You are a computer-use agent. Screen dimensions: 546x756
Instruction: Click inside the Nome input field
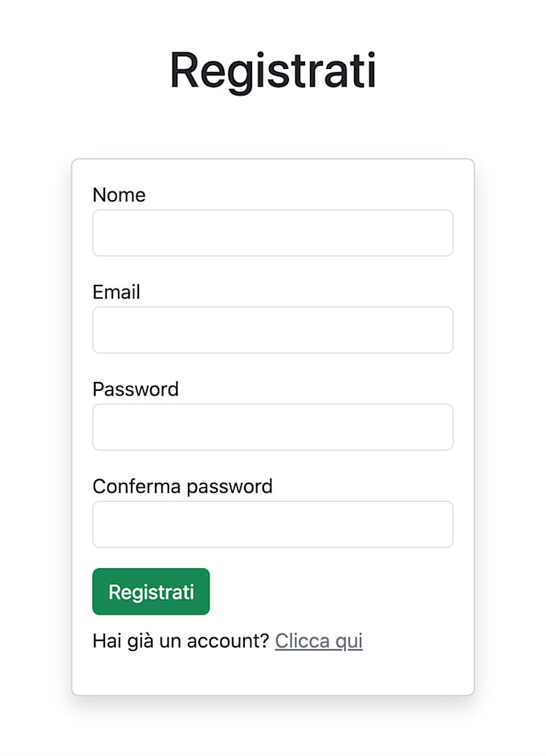click(x=272, y=233)
